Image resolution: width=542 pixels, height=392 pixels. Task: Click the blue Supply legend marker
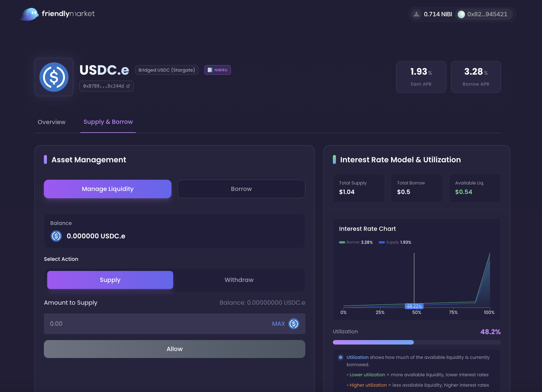click(382, 242)
